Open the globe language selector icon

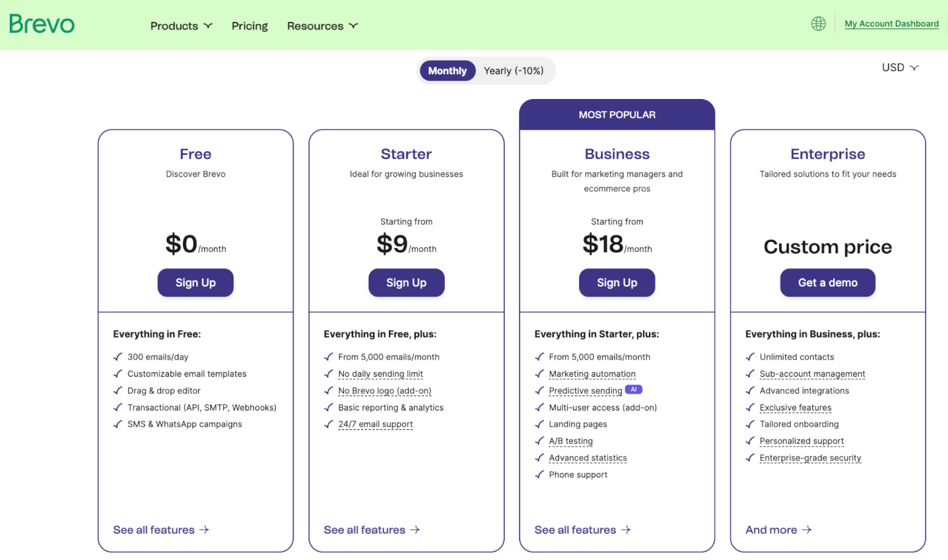[x=819, y=24]
